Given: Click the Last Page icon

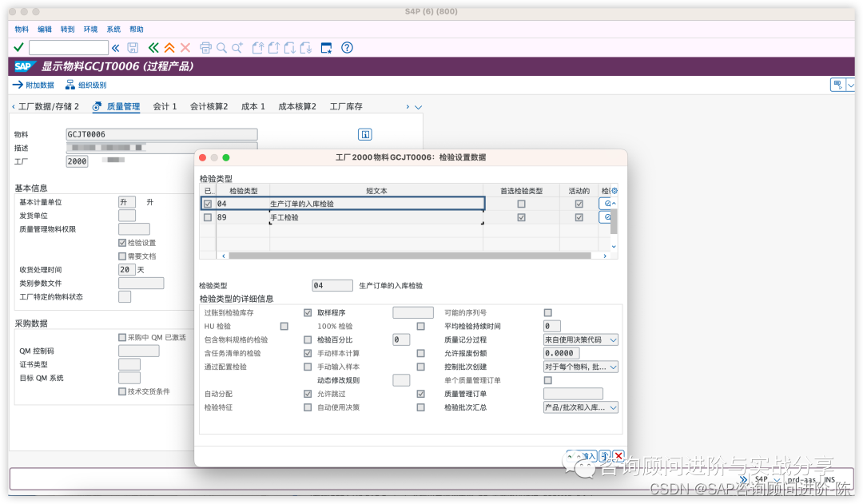Looking at the screenshot, I should [305, 48].
